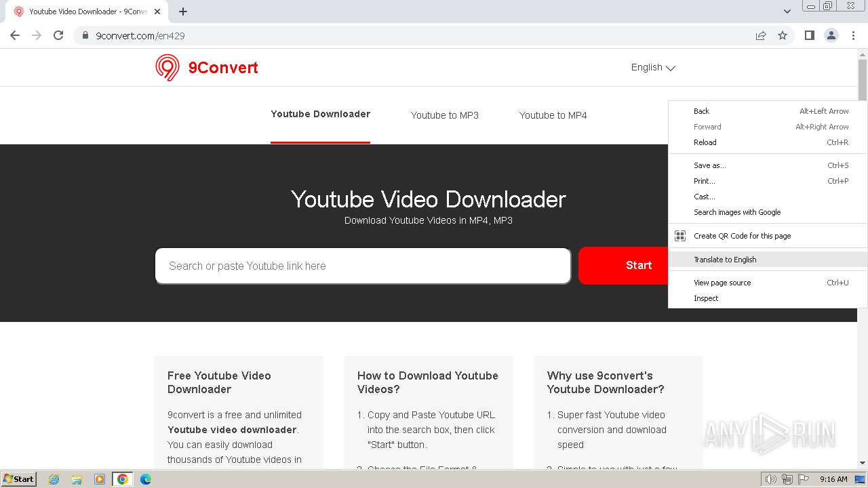Screen dimensions: 868x488
Task: Reload the page with the refresh icon
Action: 58,35
